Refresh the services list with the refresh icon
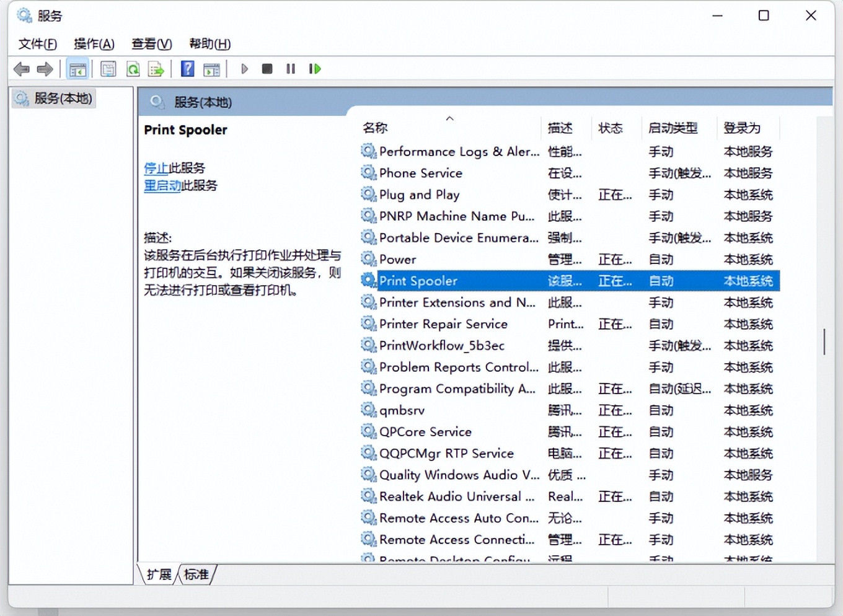 point(133,68)
